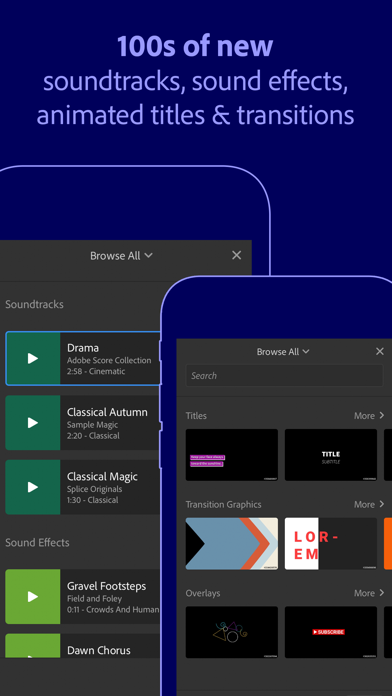
Task: Select the SUBSCRIBE button overlay thumbnail
Action: click(x=331, y=632)
